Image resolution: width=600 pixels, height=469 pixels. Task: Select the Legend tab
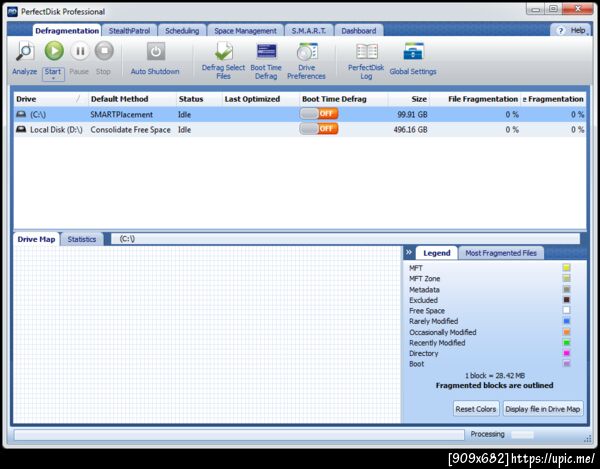[437, 253]
